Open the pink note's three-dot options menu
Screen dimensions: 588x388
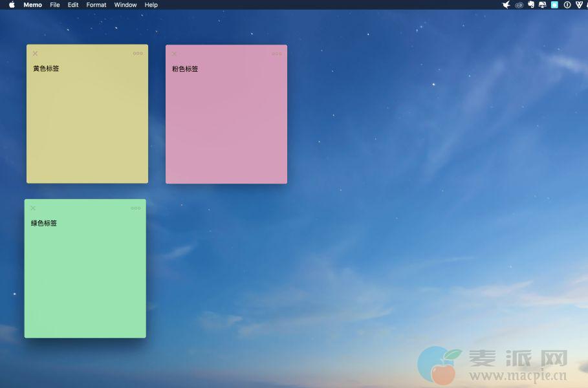point(277,54)
